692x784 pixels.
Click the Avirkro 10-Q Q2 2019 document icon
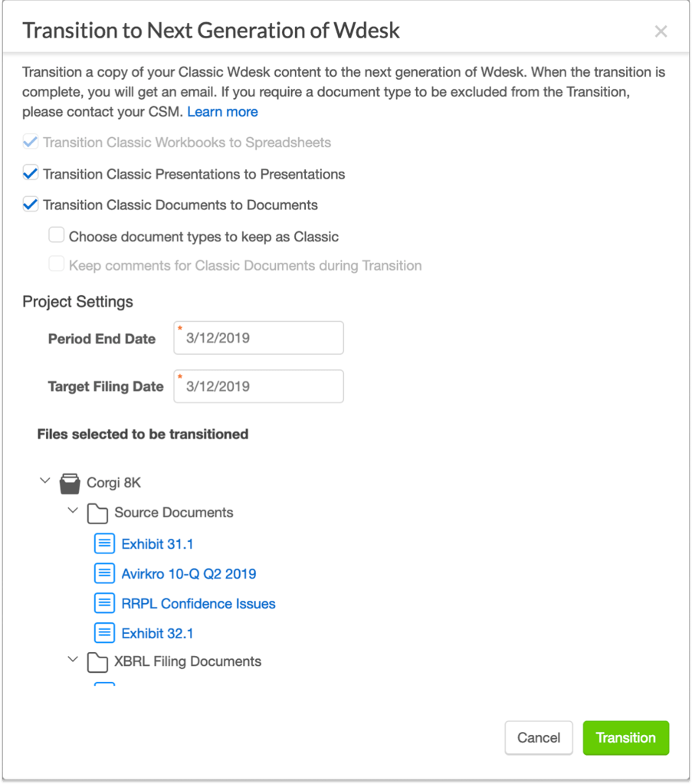pyautogui.click(x=104, y=573)
